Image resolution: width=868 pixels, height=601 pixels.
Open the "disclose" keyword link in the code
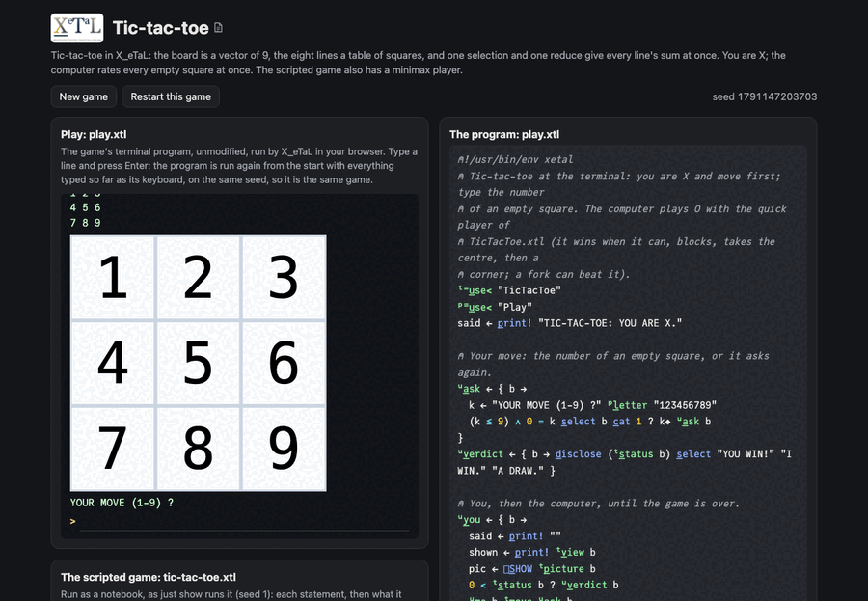click(x=579, y=454)
